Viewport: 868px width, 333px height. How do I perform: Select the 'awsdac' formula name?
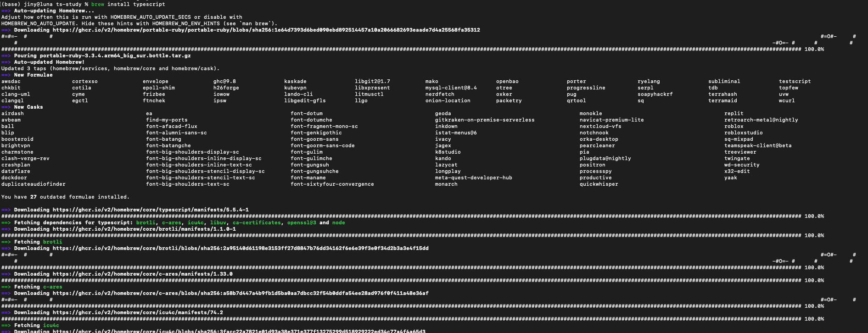click(x=11, y=81)
